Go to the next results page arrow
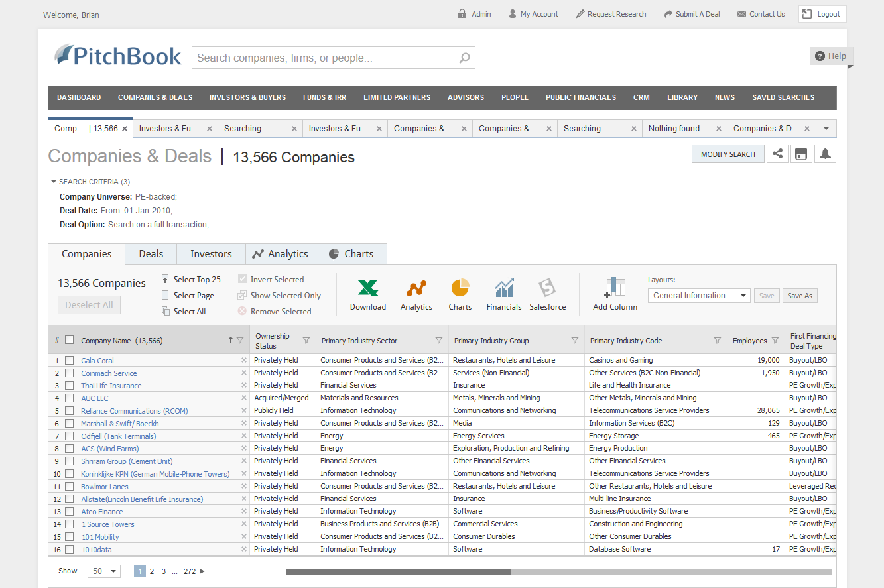Image resolution: width=884 pixels, height=588 pixels. click(x=202, y=571)
